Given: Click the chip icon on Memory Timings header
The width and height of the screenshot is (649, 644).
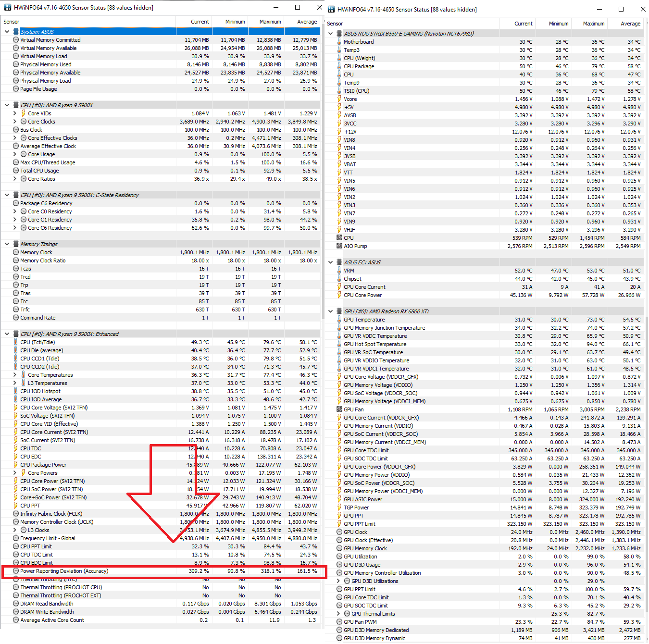Looking at the screenshot, I should click(x=16, y=244).
